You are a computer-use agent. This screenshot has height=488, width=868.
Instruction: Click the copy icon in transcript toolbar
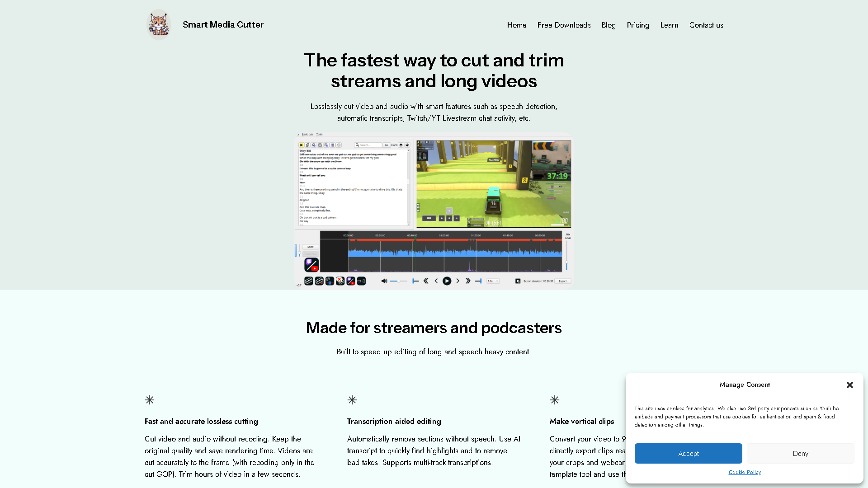(x=308, y=145)
